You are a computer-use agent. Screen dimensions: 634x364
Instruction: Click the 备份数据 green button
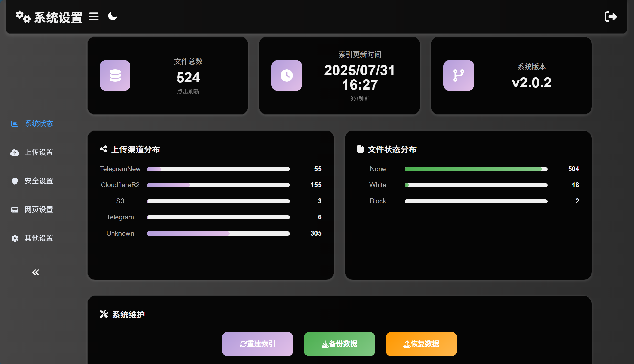pyautogui.click(x=339, y=344)
